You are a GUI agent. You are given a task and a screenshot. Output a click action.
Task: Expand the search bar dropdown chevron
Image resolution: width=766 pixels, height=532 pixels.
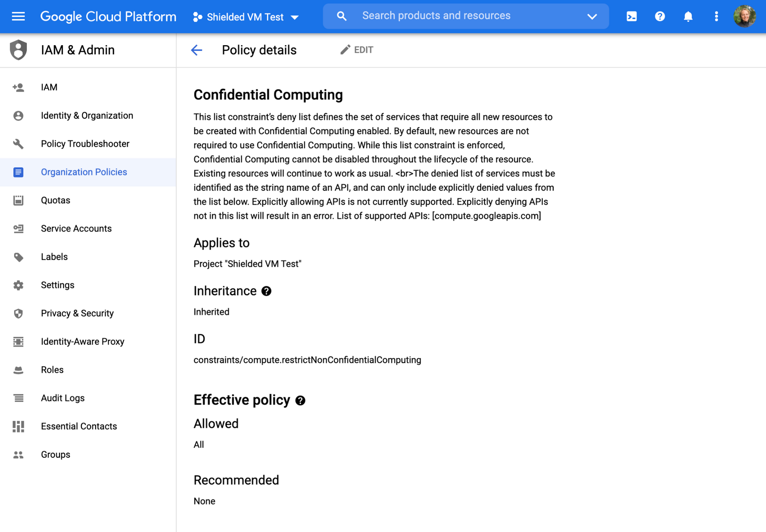pos(592,16)
